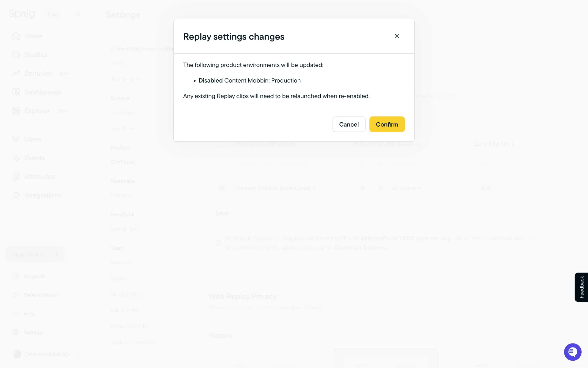Image resolution: width=588 pixels, height=368 pixels.
Task: Open the Dashboards icon
Action: (x=16, y=92)
